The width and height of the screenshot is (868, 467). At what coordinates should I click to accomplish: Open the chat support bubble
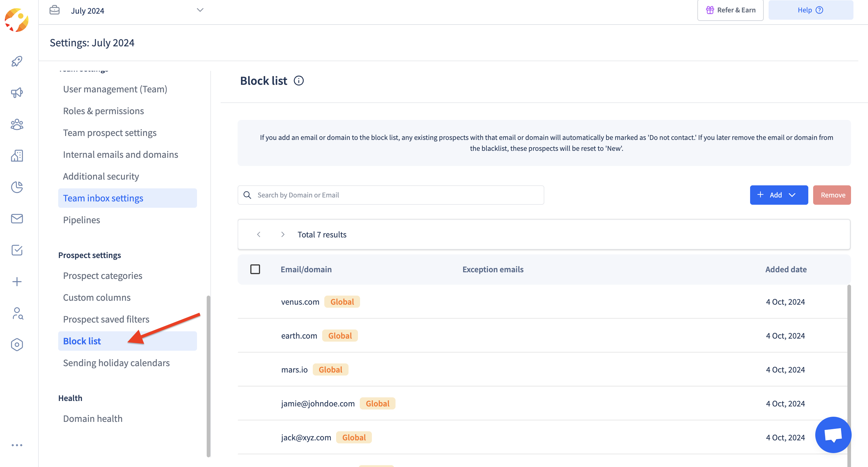[x=833, y=435]
